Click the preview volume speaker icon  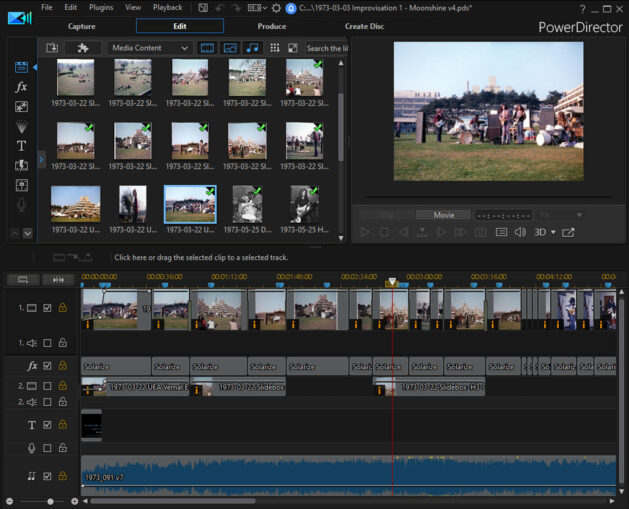tap(520, 232)
